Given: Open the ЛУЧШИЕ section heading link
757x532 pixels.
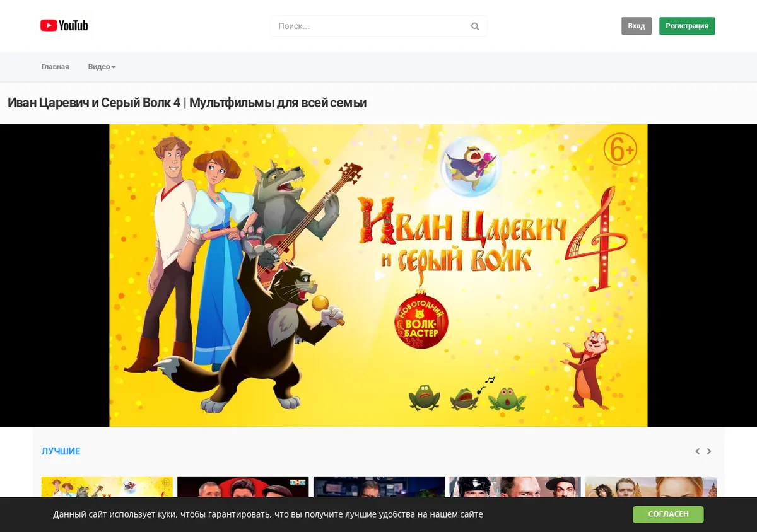Looking at the screenshot, I should (61, 451).
